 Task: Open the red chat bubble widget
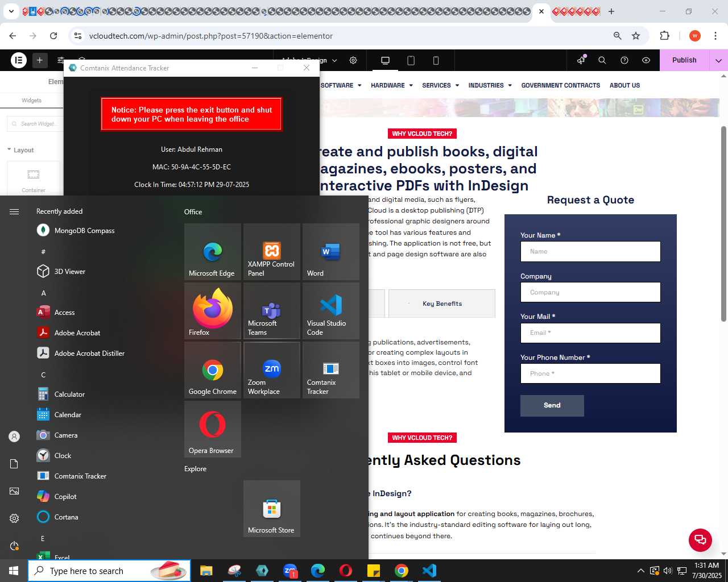(x=700, y=540)
